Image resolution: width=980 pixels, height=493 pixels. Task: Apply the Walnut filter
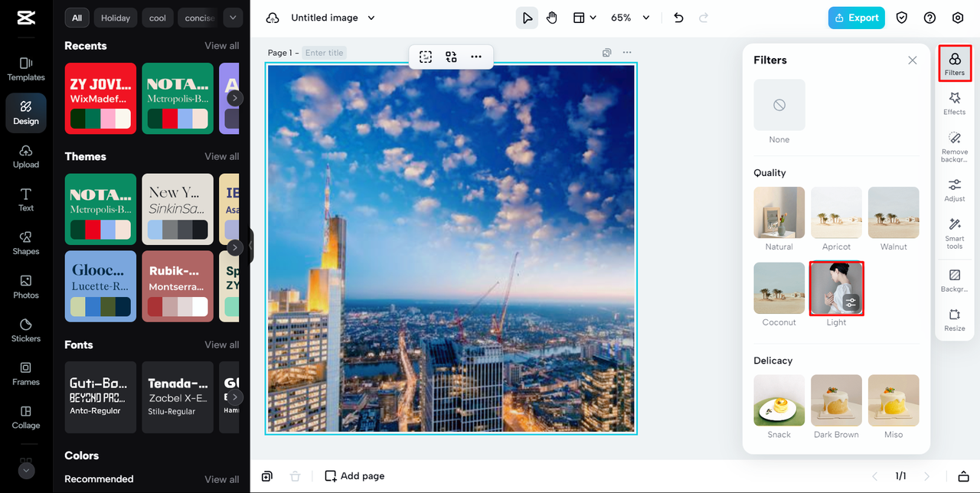pyautogui.click(x=893, y=213)
